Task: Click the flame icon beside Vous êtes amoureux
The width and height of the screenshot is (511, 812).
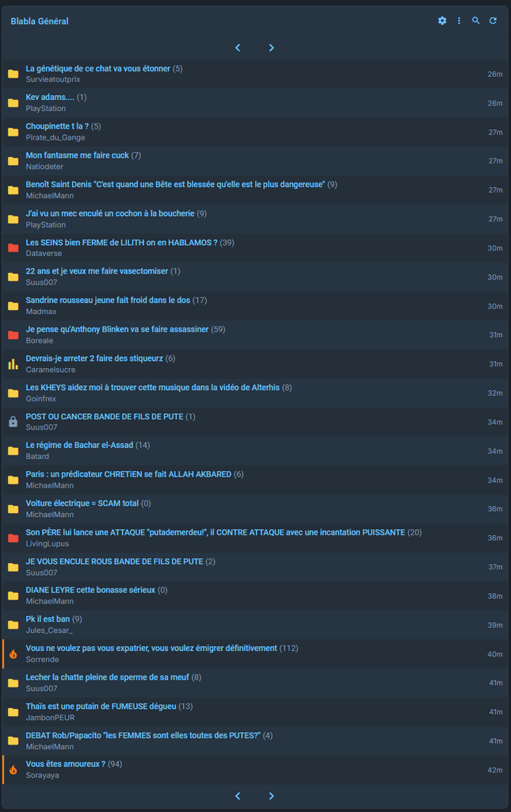Action: 13,770
